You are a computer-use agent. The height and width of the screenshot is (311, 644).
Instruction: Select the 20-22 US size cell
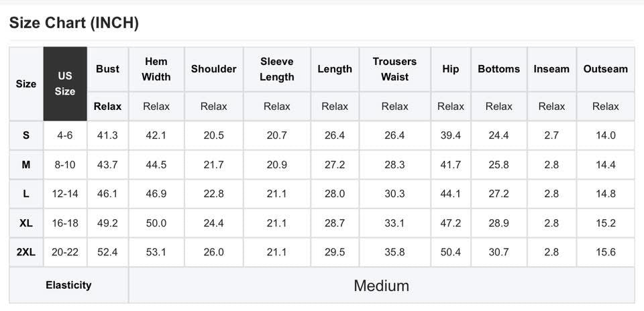(x=65, y=253)
